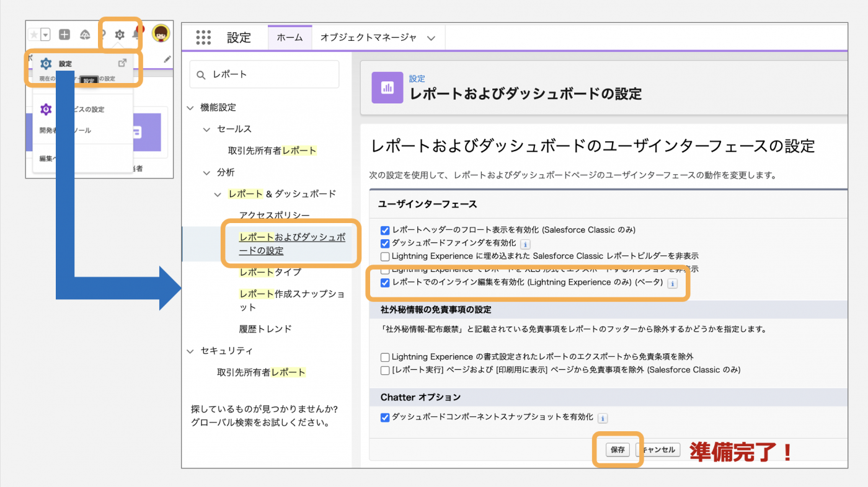868x487 pixels.
Task: Open the App Launcher dots grid
Action: [x=203, y=37]
